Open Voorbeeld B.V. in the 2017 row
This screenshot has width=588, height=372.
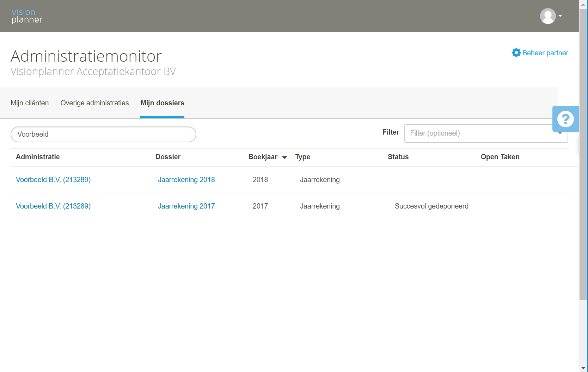[53, 206]
